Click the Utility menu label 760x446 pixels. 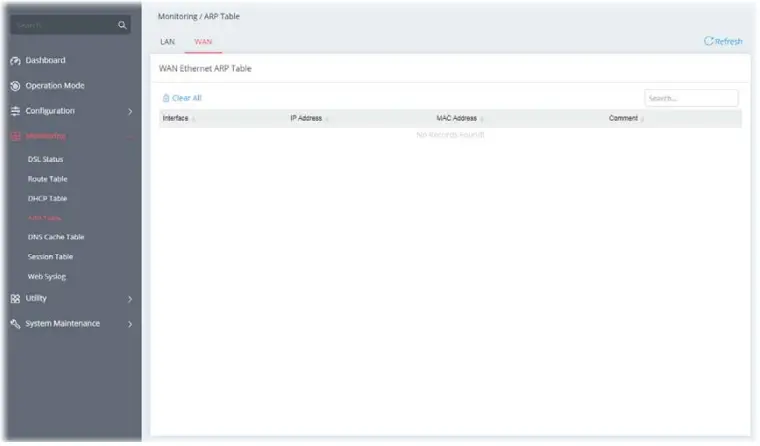(x=36, y=298)
